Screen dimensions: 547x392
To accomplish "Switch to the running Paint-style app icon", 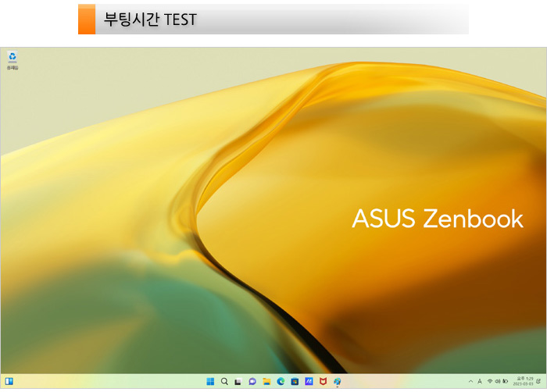I will pyautogui.click(x=337, y=382).
